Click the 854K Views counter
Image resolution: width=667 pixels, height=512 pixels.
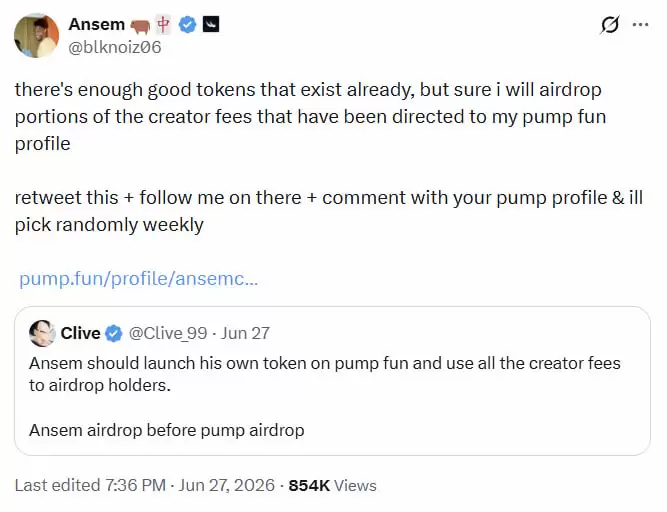(333, 485)
